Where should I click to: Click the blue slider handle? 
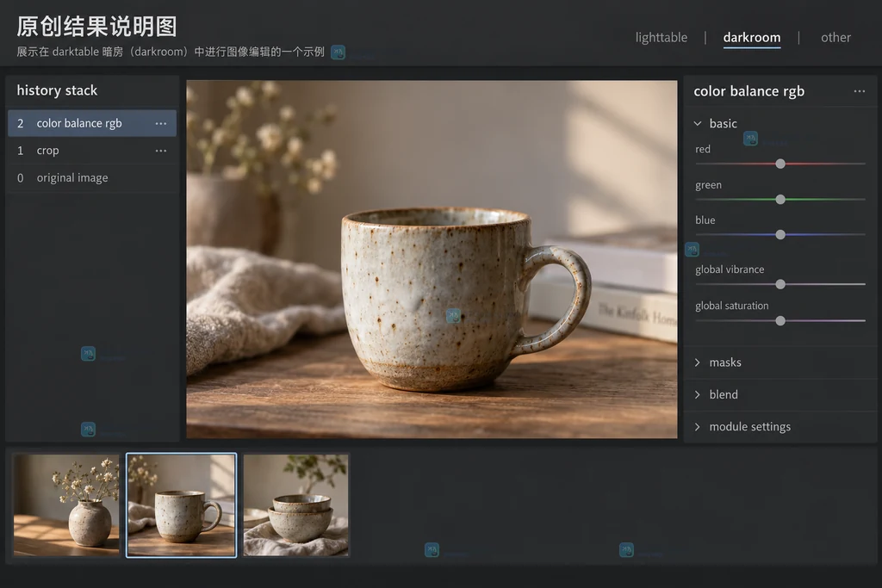780,234
